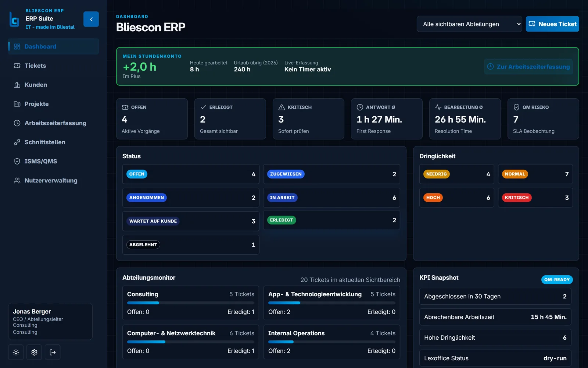
Task: Open Nutzerverwaltung from the sidebar
Action: [x=54, y=180]
